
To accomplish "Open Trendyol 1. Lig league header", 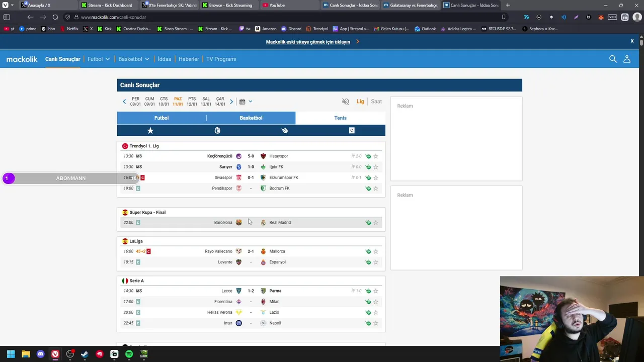I will pyautogui.click(x=144, y=146).
